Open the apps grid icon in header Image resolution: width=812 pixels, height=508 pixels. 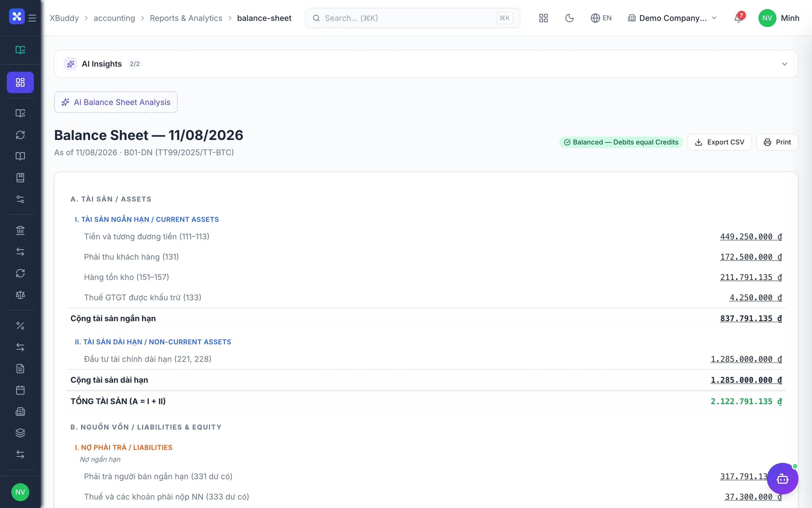[x=544, y=18]
